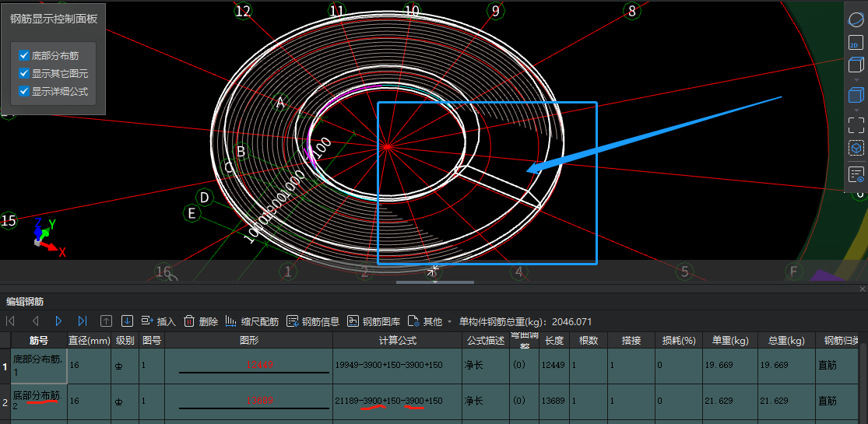868x424 pixels.
Task: Go to last rebar record
Action: point(83,321)
